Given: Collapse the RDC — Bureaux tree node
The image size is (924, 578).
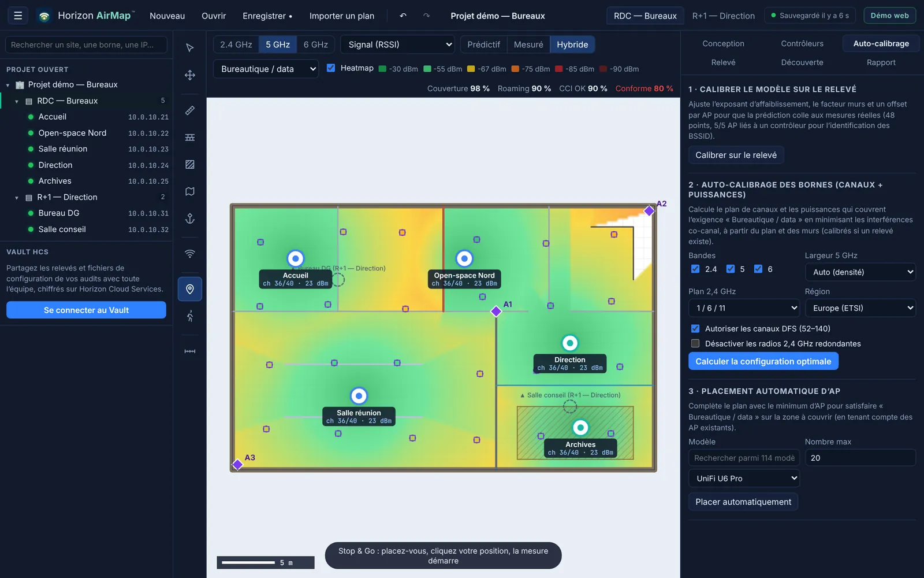Looking at the screenshot, I should pyautogui.click(x=16, y=101).
